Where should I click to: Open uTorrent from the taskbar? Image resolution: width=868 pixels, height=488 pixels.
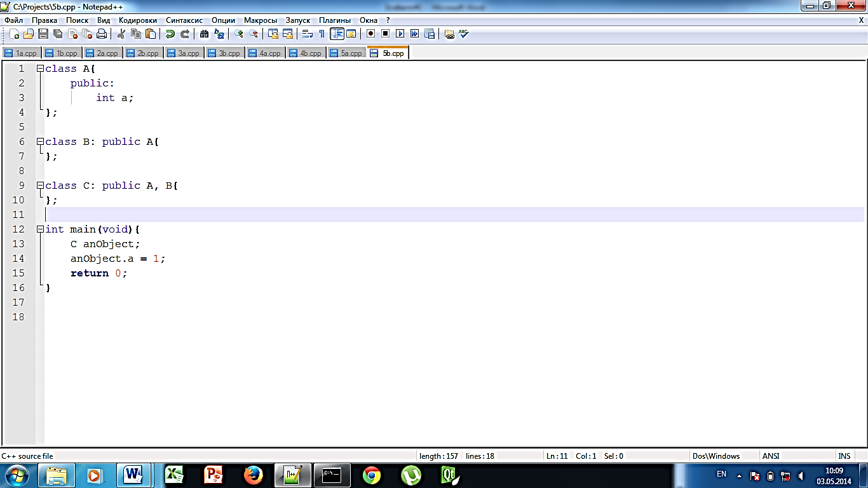click(x=411, y=475)
